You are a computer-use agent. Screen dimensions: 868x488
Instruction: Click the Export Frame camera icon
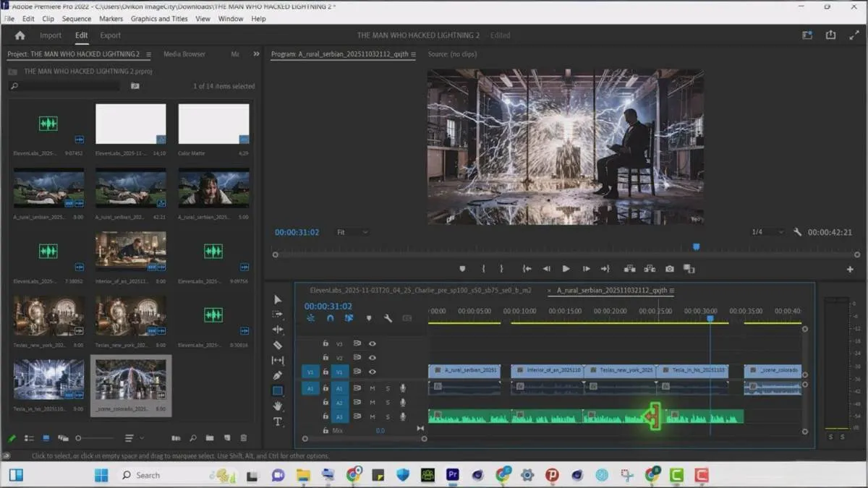[x=670, y=269]
